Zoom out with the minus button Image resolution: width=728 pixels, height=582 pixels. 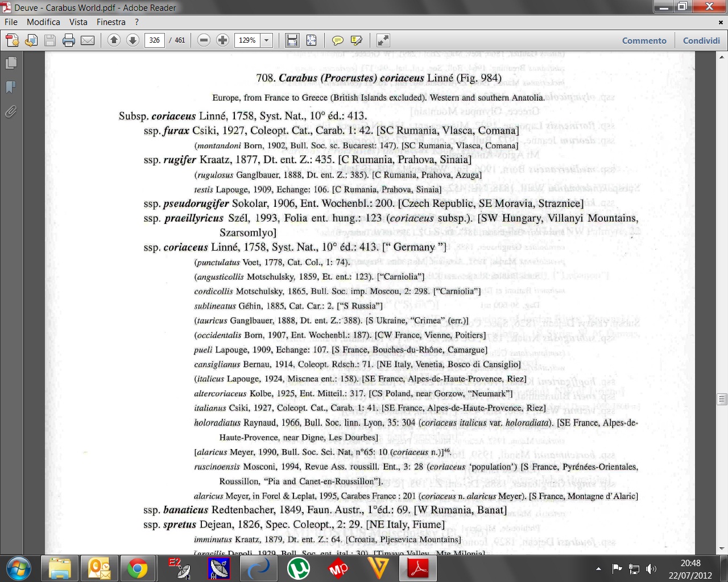coord(204,40)
